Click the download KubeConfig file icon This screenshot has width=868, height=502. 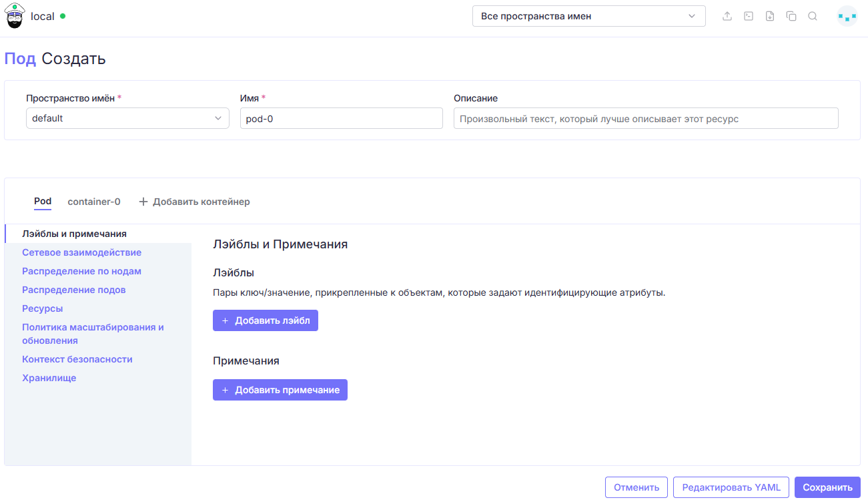tap(770, 16)
